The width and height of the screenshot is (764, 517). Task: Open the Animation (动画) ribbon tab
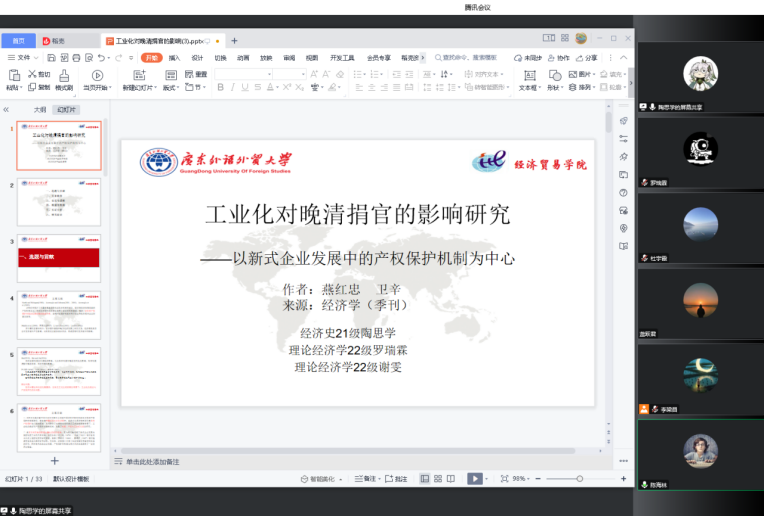[243, 58]
